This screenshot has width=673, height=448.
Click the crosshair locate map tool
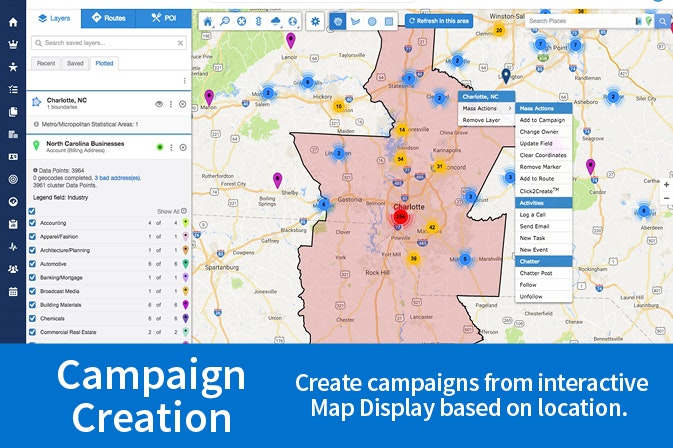(x=242, y=21)
